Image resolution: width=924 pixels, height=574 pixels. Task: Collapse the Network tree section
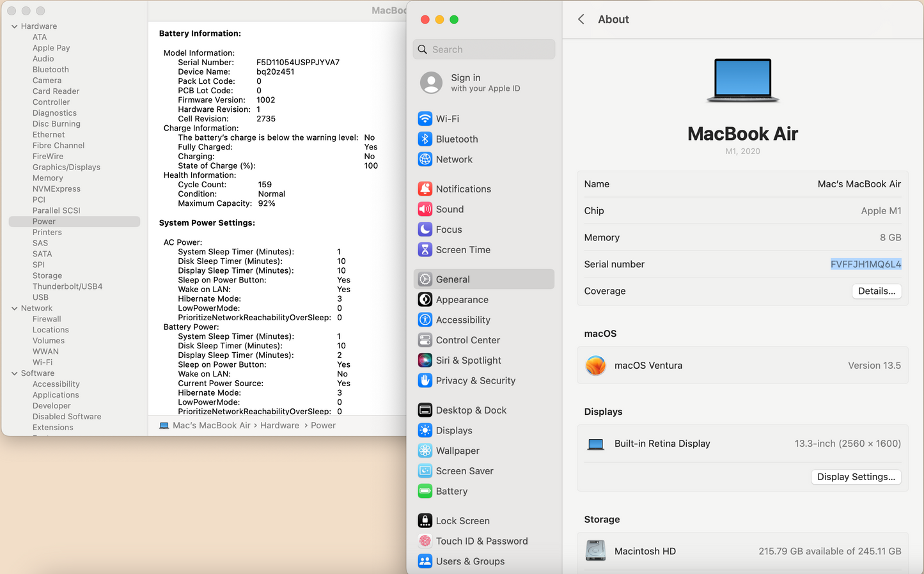click(14, 308)
